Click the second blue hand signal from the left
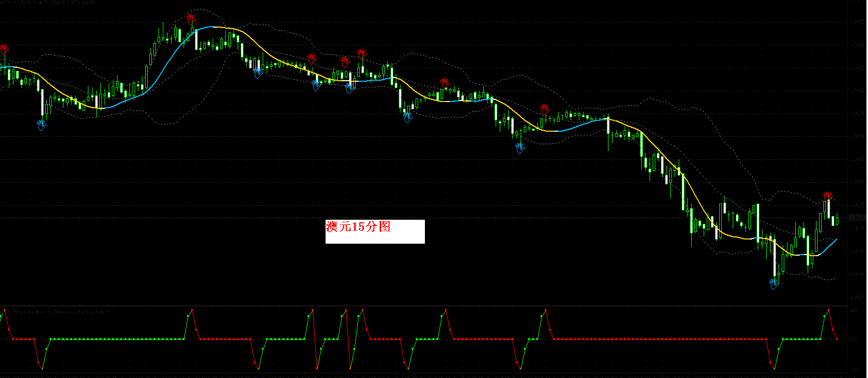 (x=258, y=73)
